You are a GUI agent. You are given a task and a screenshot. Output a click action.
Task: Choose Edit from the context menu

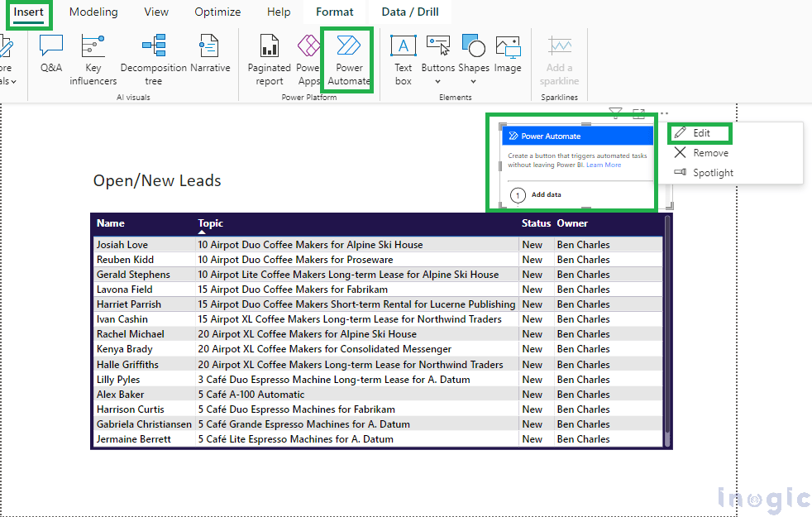700,132
